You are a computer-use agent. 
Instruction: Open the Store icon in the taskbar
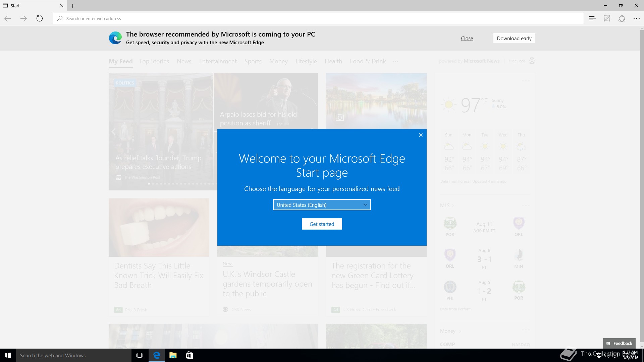[189, 355]
